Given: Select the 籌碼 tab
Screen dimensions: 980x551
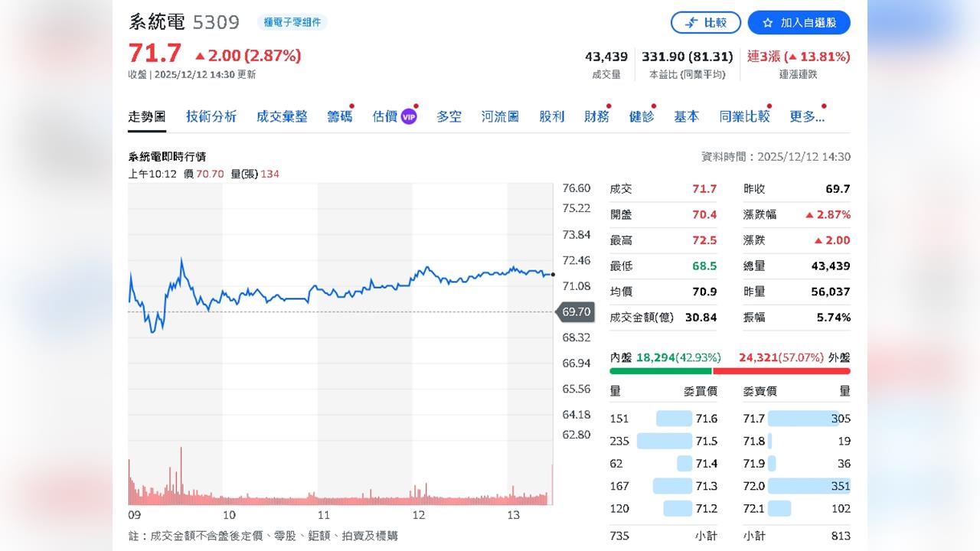Looking at the screenshot, I should click(340, 116).
